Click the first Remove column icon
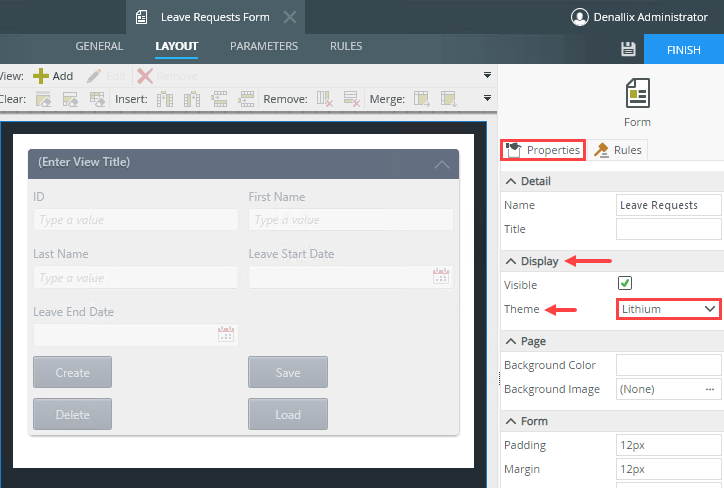This screenshot has height=488, width=724. (325, 99)
